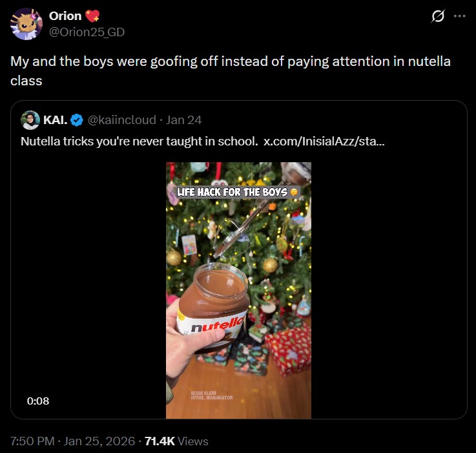The image size is (476, 453).
Task: Click the Grok slash-circle icon
Action: (438, 16)
